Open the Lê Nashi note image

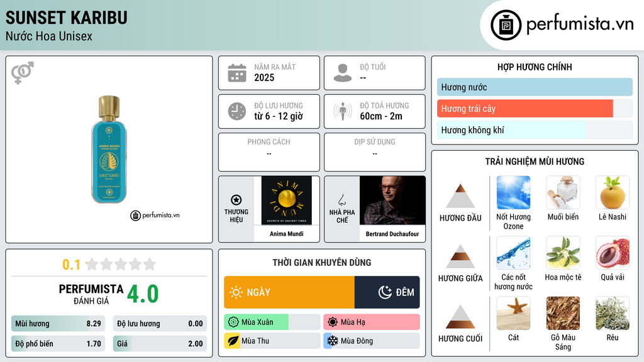[x=613, y=192]
